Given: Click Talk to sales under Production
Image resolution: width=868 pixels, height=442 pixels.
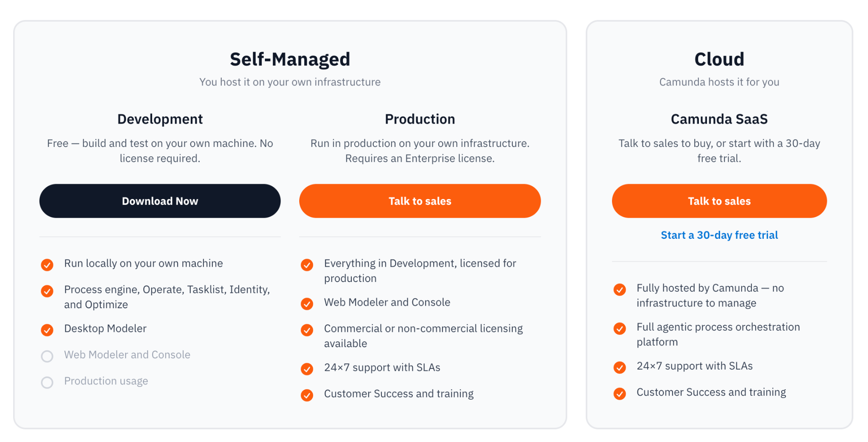Looking at the screenshot, I should coord(420,201).
